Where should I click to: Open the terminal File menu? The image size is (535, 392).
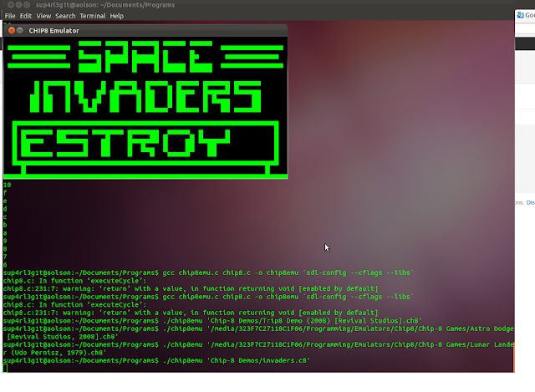[x=10, y=16]
